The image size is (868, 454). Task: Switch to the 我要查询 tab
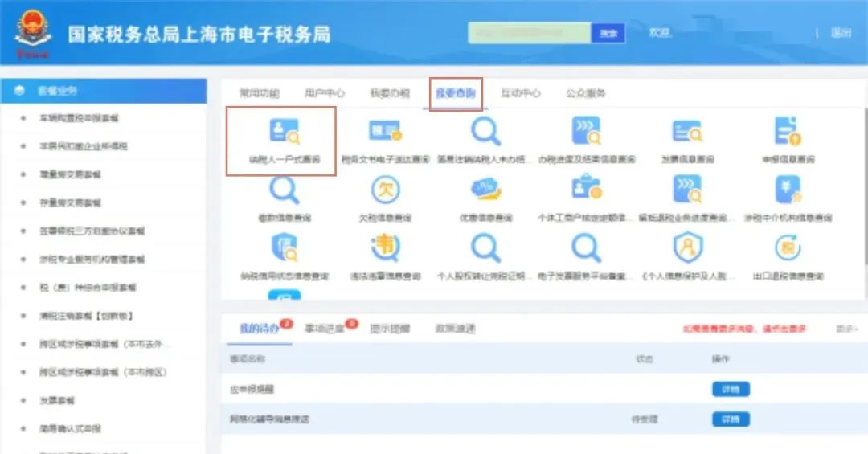point(456,93)
